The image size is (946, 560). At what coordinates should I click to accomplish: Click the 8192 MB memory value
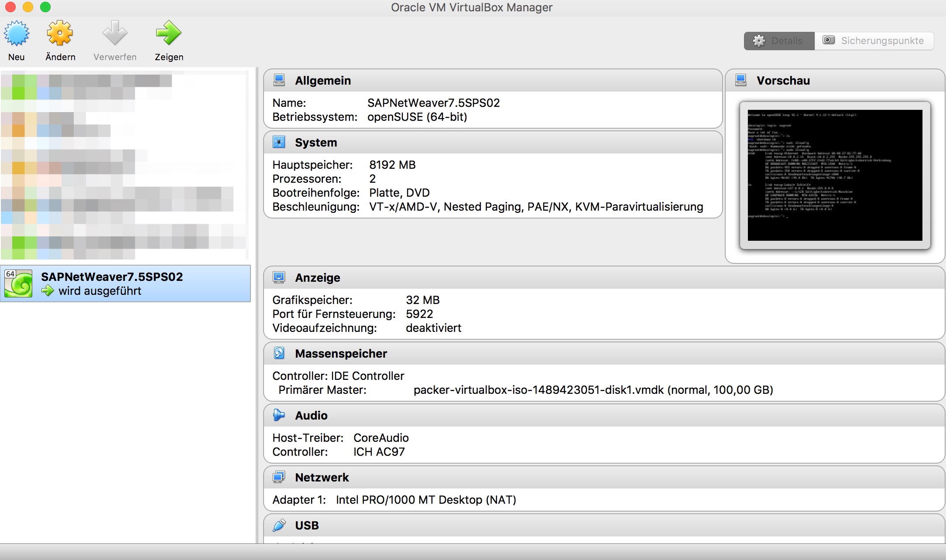tap(392, 165)
